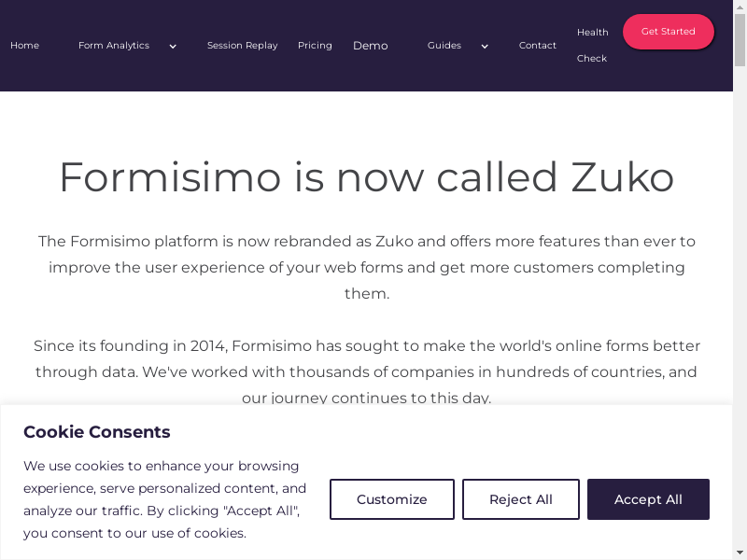Click the 'Formisimo is now called Zuko' heading
Viewport: 747px width, 560px height.
366,176
